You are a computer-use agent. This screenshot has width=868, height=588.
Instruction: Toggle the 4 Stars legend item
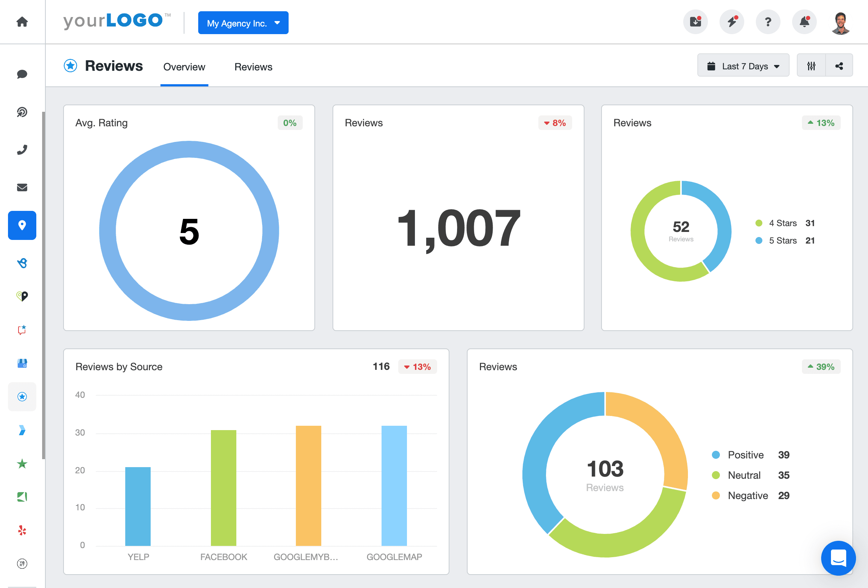[782, 223]
